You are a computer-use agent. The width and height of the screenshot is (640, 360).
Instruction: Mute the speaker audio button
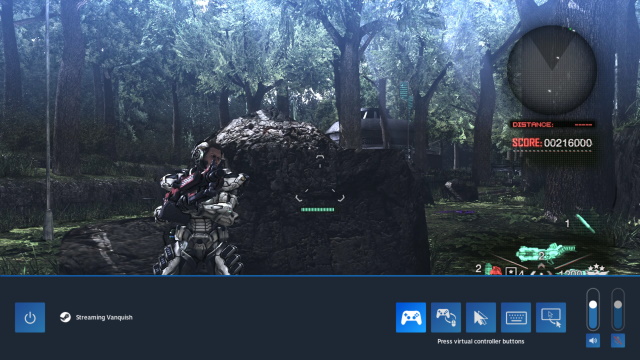(593, 340)
